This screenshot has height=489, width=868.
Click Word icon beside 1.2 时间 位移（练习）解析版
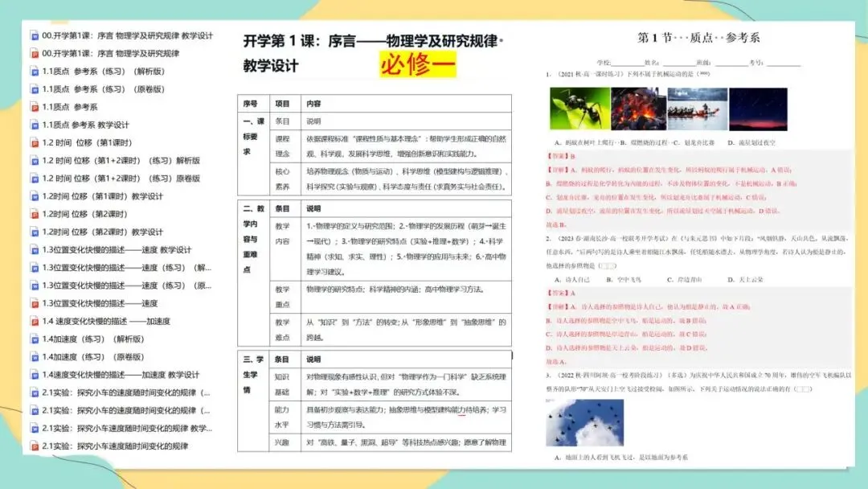click(35, 161)
